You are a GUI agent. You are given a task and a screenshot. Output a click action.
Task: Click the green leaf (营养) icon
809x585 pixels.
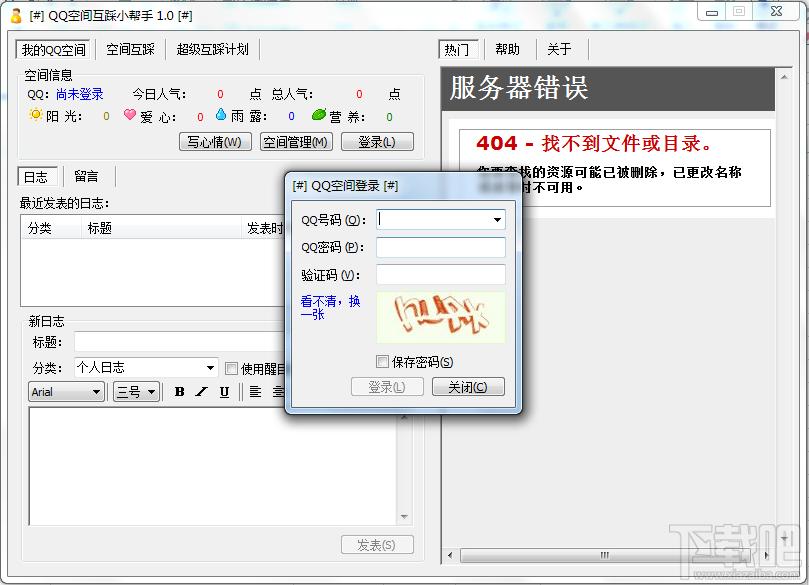(x=319, y=115)
